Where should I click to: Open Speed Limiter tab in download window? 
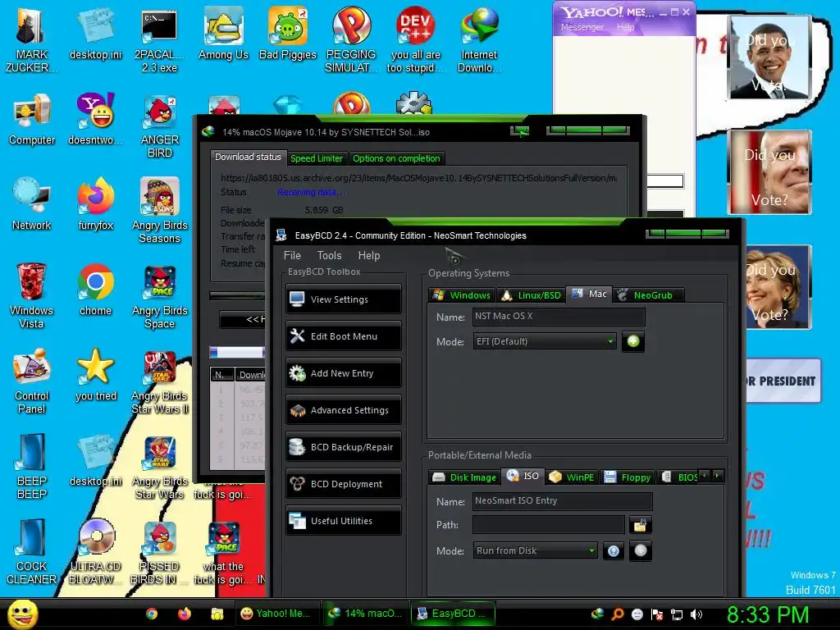pos(317,158)
